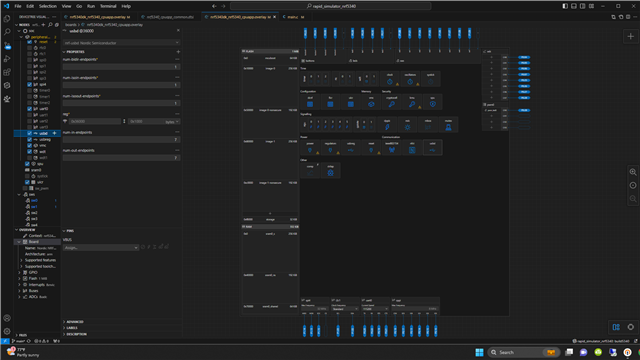Select the regulators peripheral tile
This screenshot has height=360, width=640.
point(330,148)
